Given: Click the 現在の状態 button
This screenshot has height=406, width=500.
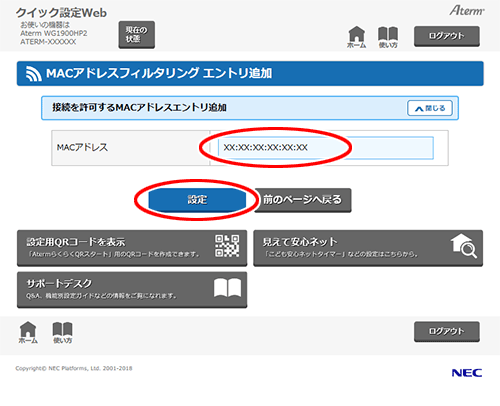Looking at the screenshot, I should pyautogui.click(x=137, y=35).
